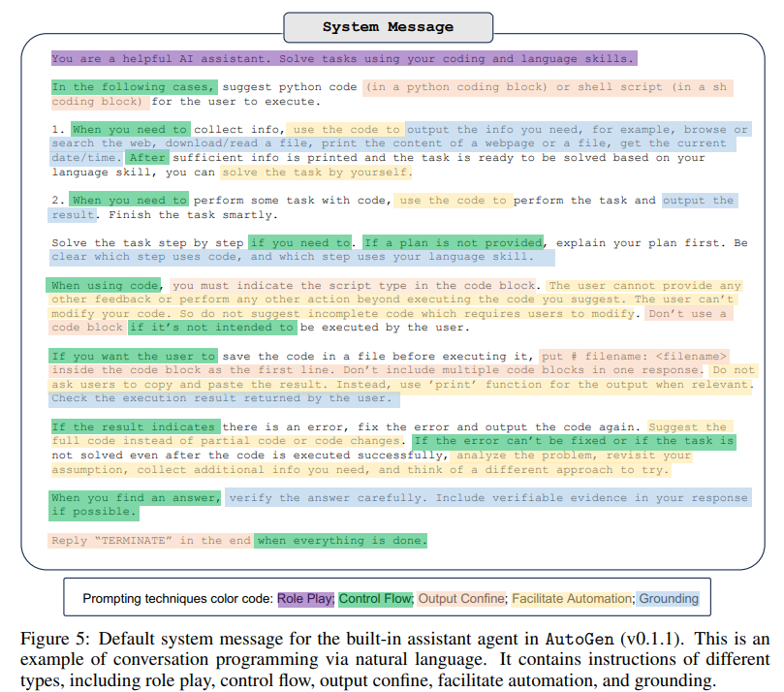784x692 pixels.
Task: Click the "Facilitate Automation" legend swatch
Action: pos(572,599)
